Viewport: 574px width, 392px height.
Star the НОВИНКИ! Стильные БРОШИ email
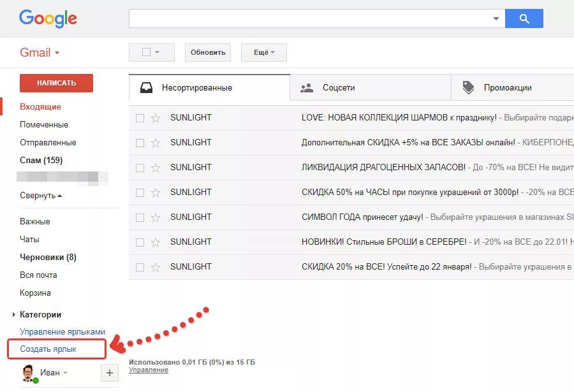click(156, 242)
